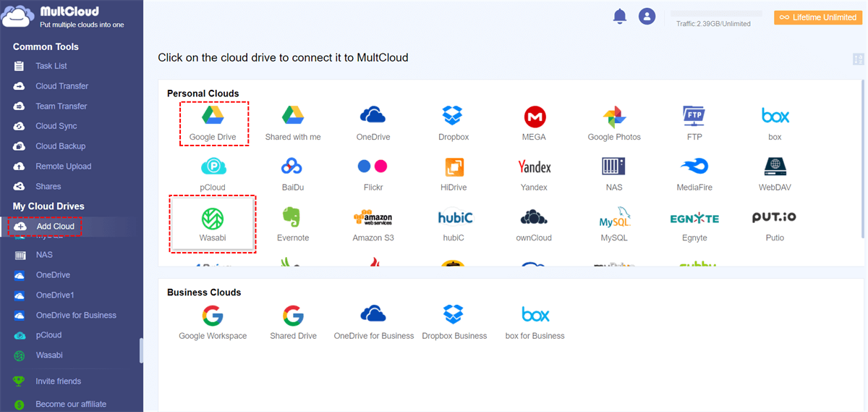Choose the HiDrive cloud icon
This screenshot has height=412, width=868.
[454, 174]
